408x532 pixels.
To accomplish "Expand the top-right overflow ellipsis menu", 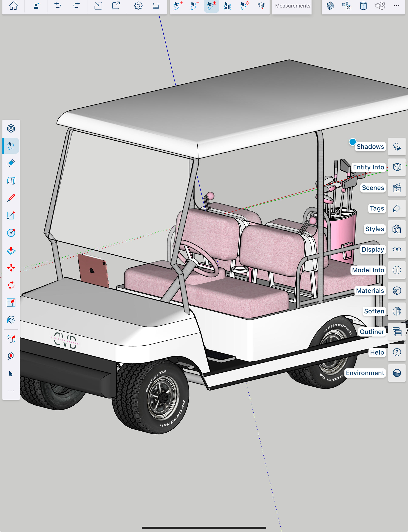I will point(396,6).
